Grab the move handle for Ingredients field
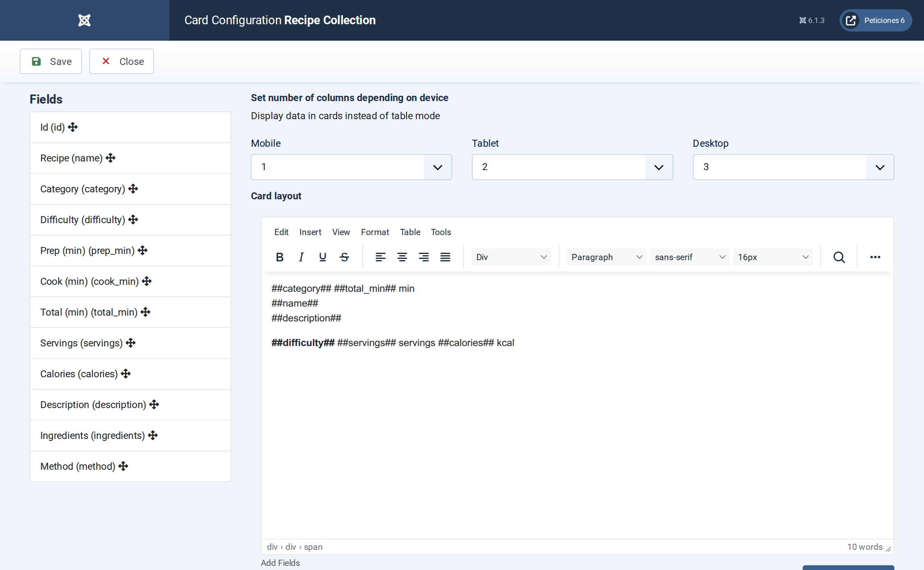This screenshot has height=570, width=924. pos(153,435)
